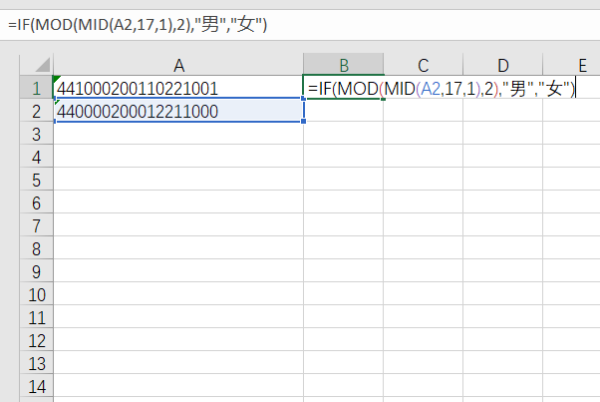
Task: Select row 13 header
Action: [37, 363]
